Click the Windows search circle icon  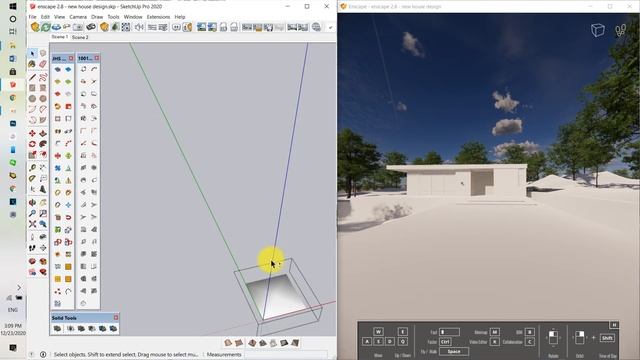[13, 19]
